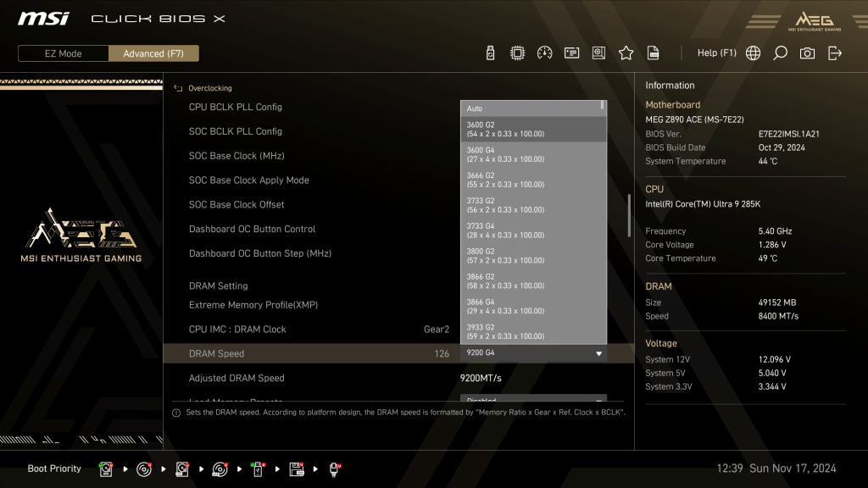Select the Advanced (F7) mode tab
The width and height of the screenshot is (868, 488).
tap(153, 53)
